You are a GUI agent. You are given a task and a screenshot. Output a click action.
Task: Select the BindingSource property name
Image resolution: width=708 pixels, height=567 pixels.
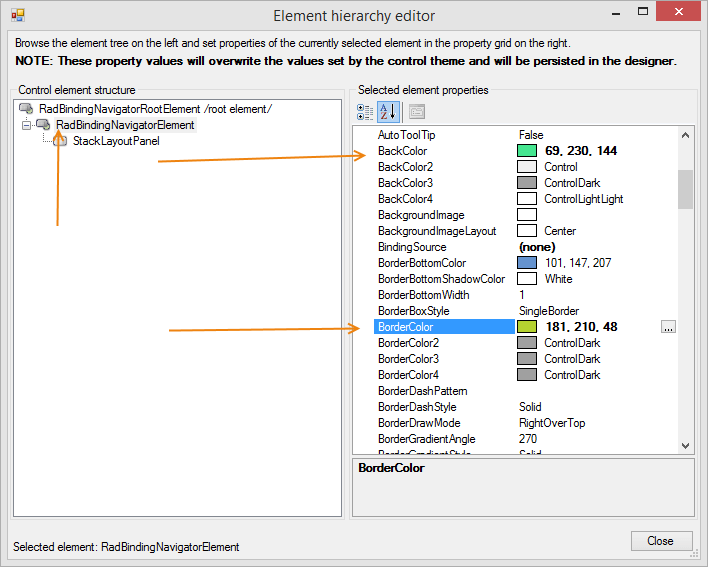tap(412, 247)
